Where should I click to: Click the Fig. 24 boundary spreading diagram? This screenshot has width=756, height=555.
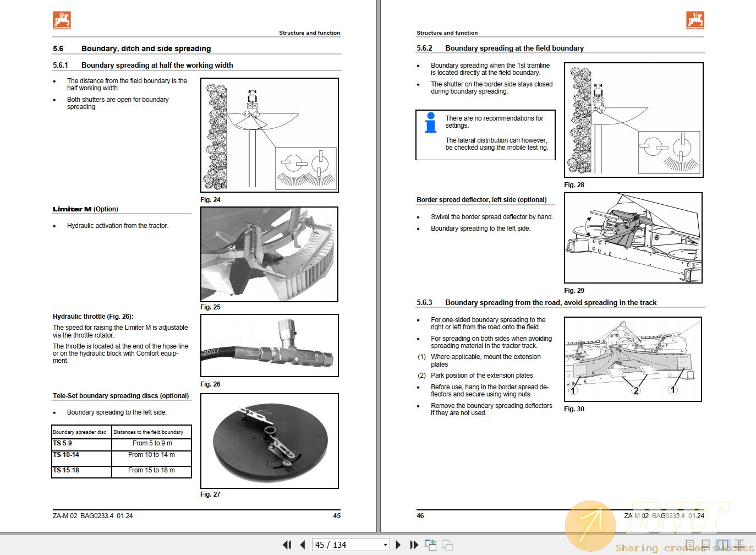tap(270, 135)
